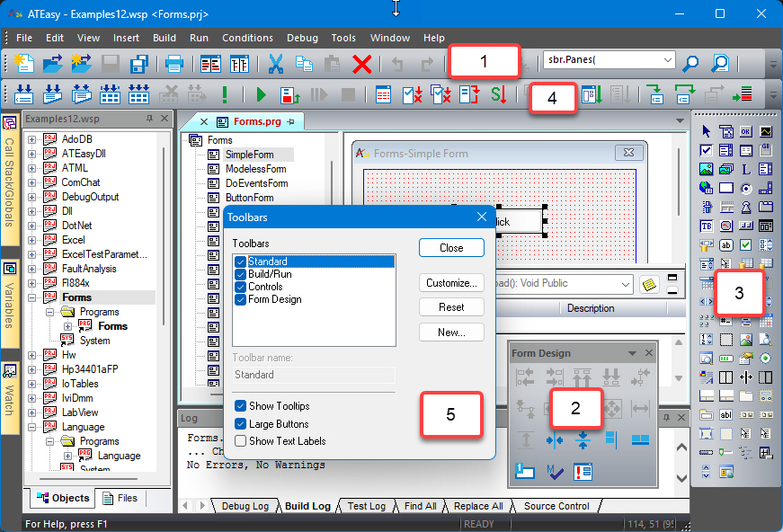Open the Conditions menu
783x532 pixels.
click(x=247, y=38)
